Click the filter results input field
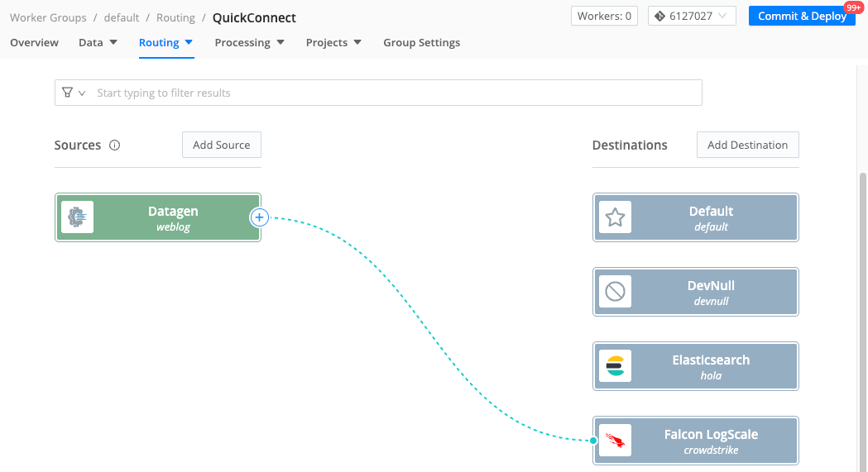This screenshot has width=868, height=472. click(379, 93)
